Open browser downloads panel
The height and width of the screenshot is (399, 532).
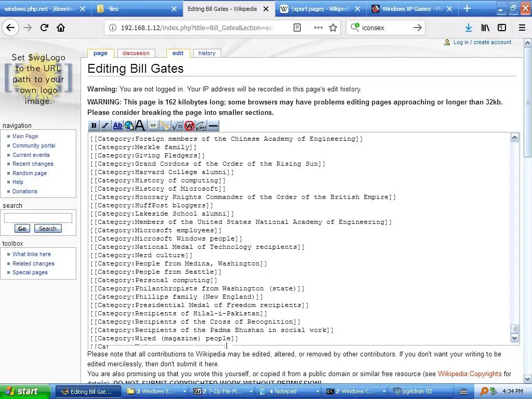tap(468, 28)
